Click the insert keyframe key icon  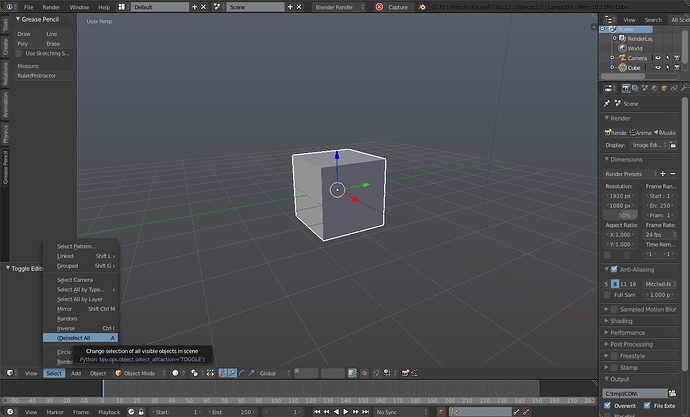point(516,412)
